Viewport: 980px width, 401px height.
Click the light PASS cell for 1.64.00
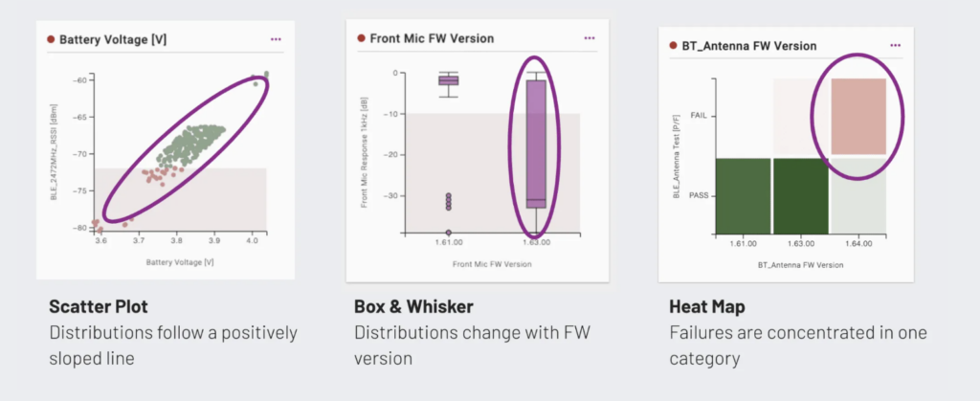(x=858, y=195)
